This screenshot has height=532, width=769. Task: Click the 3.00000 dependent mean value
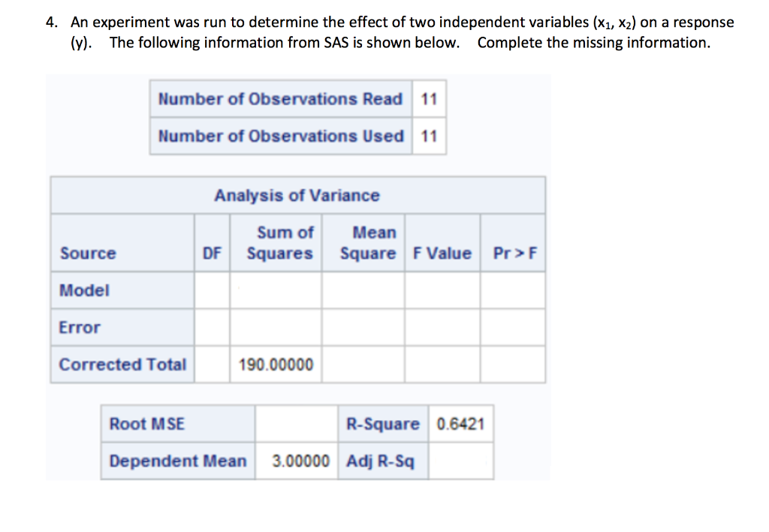tap(300, 461)
